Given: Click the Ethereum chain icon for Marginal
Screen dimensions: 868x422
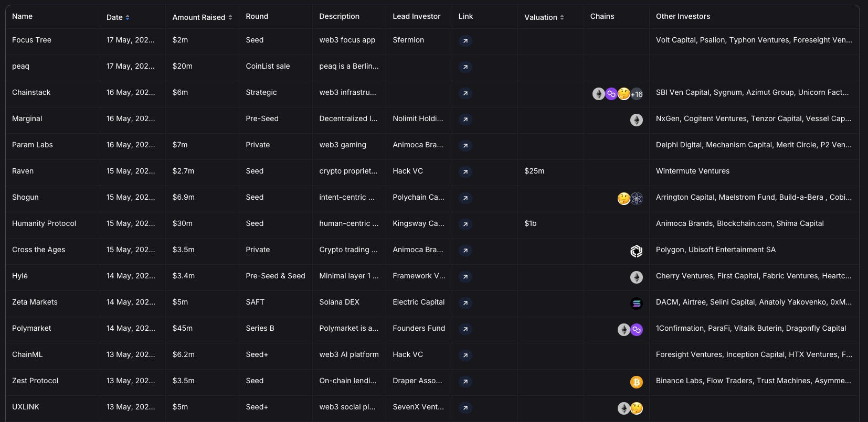Looking at the screenshot, I should (637, 120).
